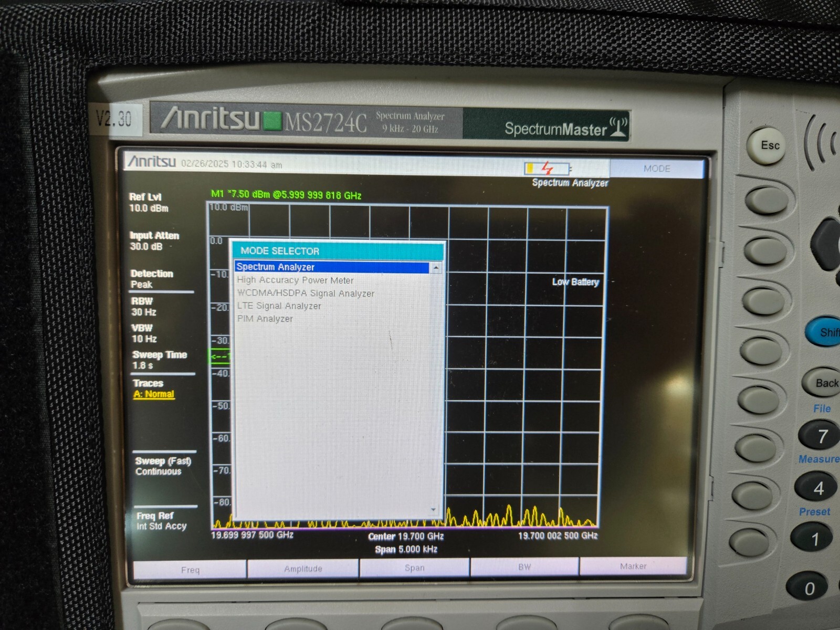Click the stop frequency 19.700 002 500 GHz
840x630 pixels.
tap(558, 535)
